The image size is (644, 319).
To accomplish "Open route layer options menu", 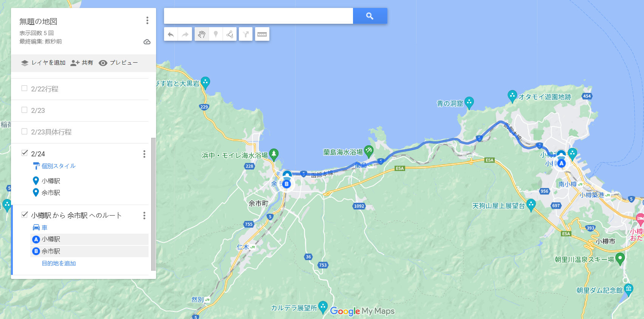I will [144, 216].
